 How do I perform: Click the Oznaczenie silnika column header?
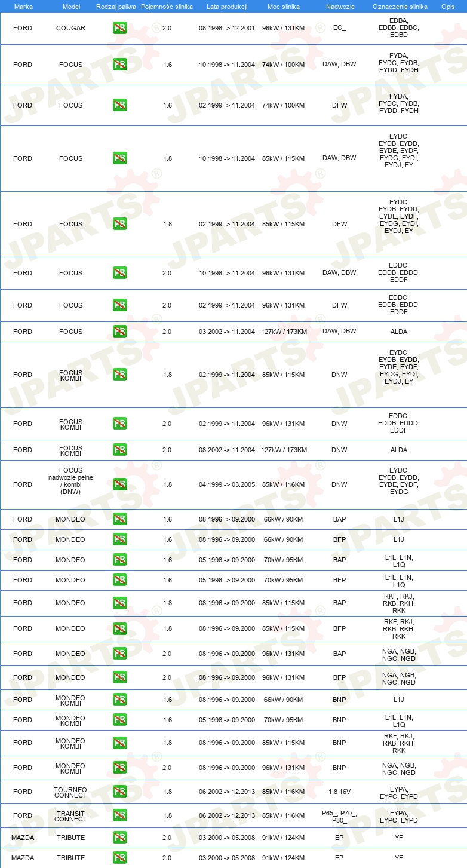(400, 6)
